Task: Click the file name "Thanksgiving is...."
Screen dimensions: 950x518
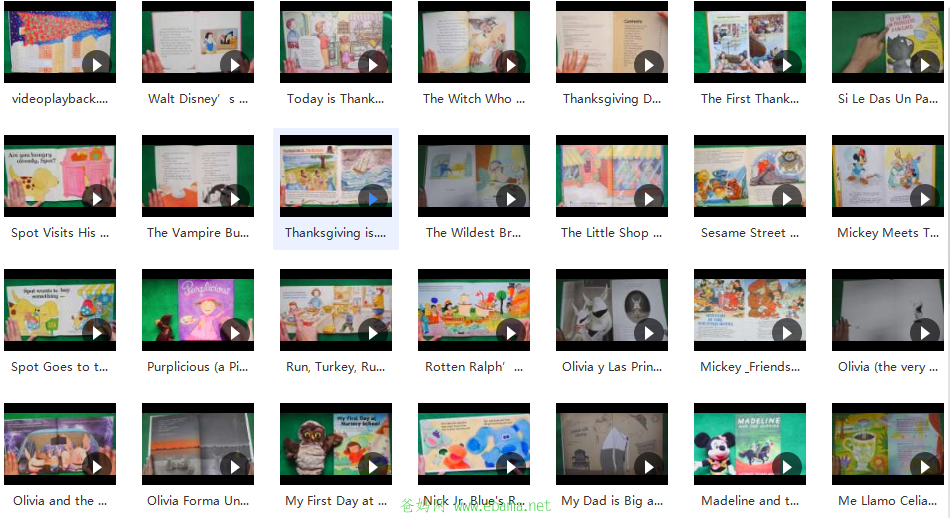Action: (336, 233)
